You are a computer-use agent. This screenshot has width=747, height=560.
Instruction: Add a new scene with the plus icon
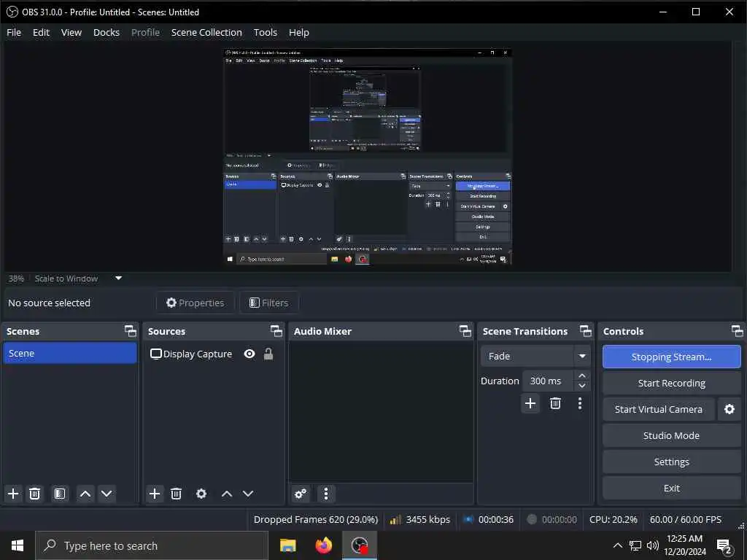pos(13,494)
